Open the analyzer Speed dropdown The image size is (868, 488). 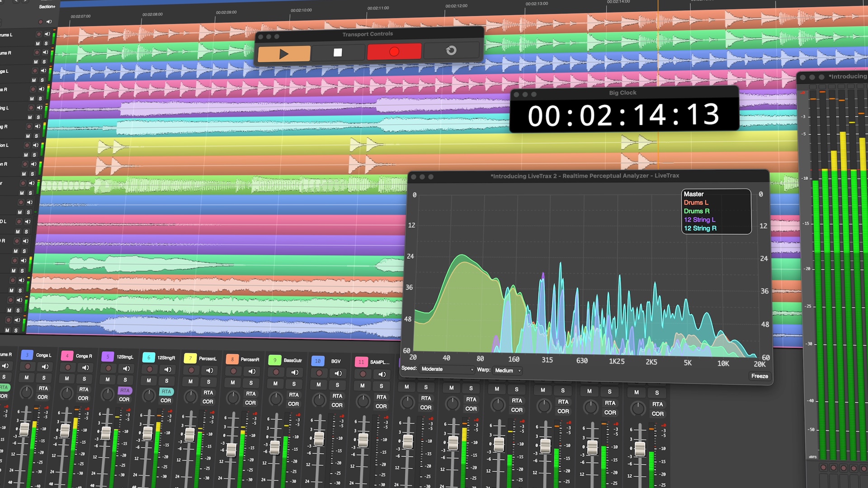(447, 369)
